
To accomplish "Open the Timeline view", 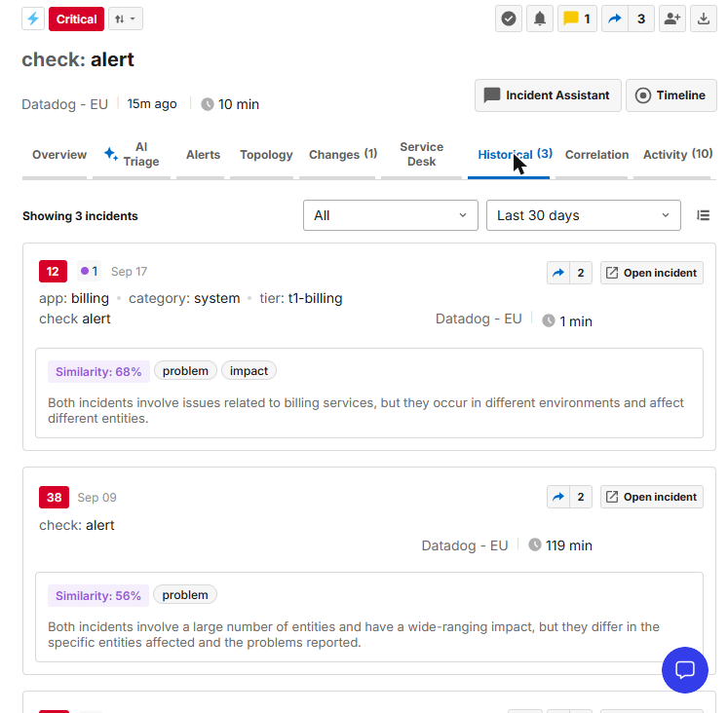I will 671,95.
